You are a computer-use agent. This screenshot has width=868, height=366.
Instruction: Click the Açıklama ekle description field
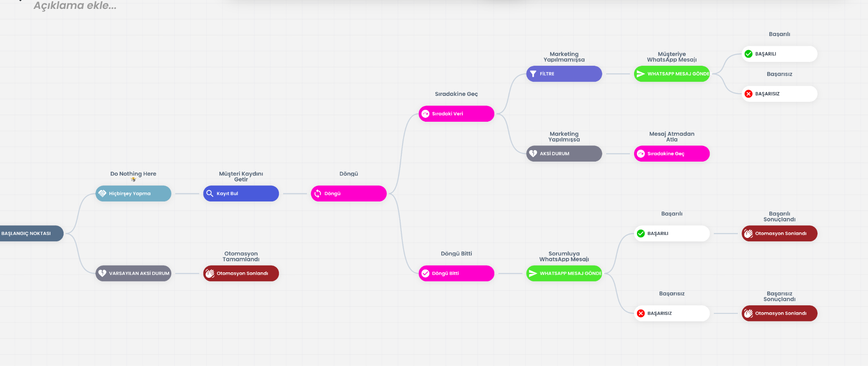tap(75, 6)
